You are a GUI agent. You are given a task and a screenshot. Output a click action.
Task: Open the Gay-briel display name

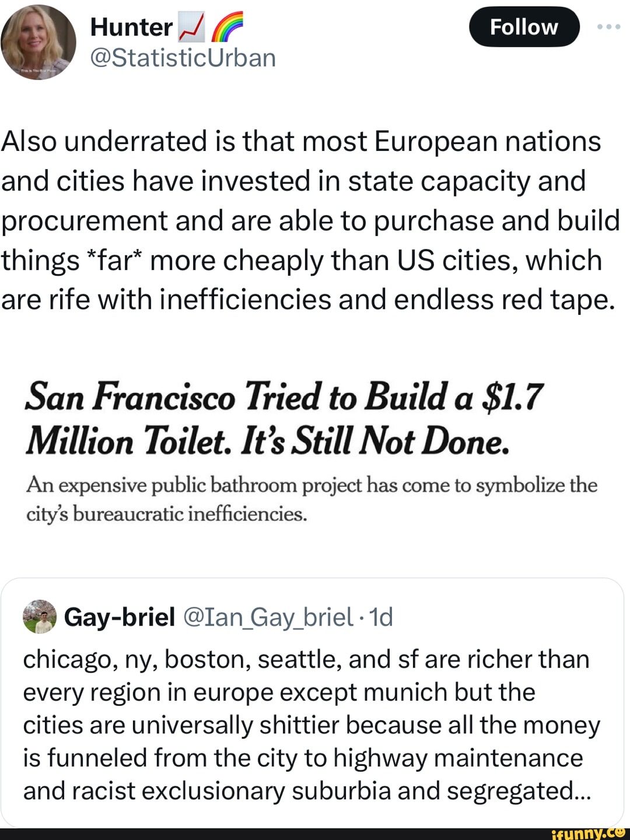pos(120,617)
